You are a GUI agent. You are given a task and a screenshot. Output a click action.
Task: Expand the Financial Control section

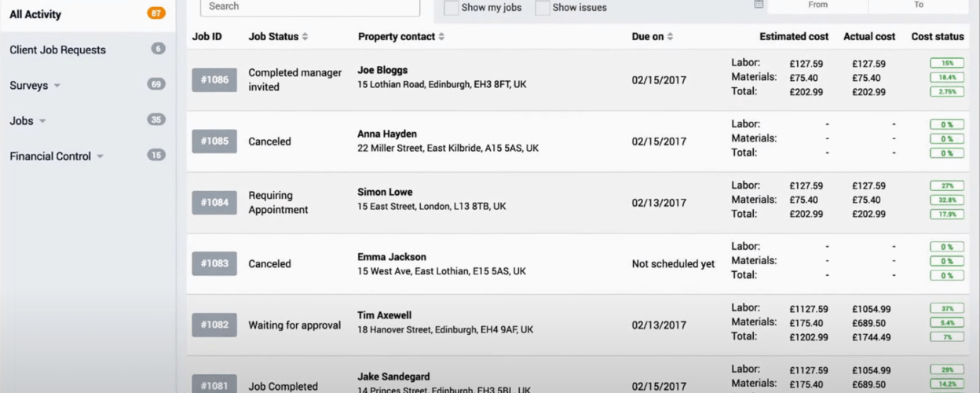(100, 156)
